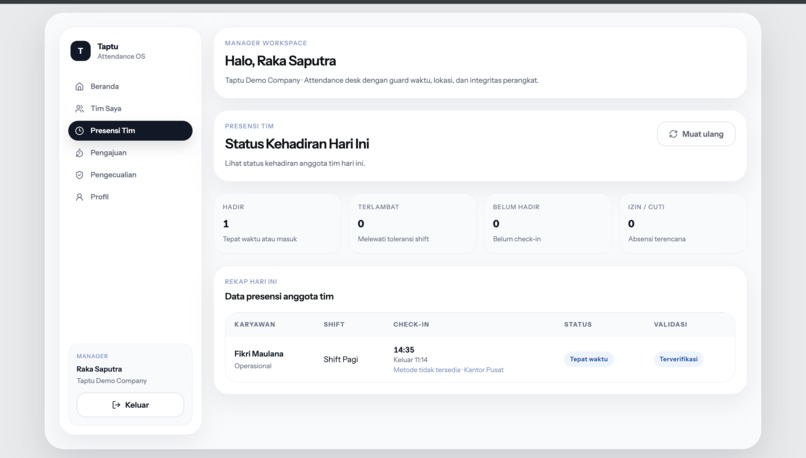Click the Hadir summary card
The image size is (806, 458).
pyautogui.click(x=278, y=224)
